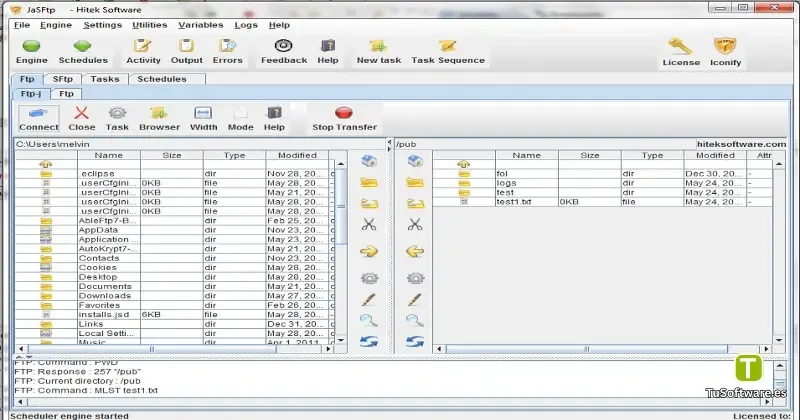The width and height of the screenshot is (800, 420).
Task: Open the Browser toolbar icon
Action: 159,113
